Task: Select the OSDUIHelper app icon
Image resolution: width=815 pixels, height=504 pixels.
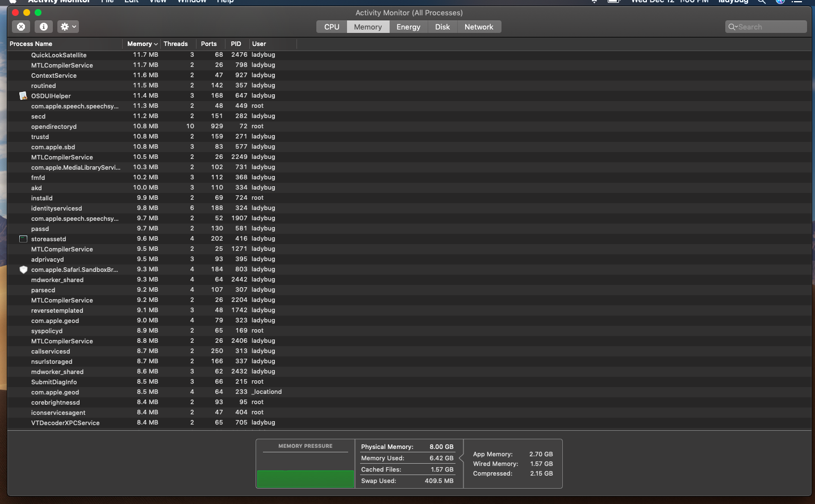Action: coord(23,96)
